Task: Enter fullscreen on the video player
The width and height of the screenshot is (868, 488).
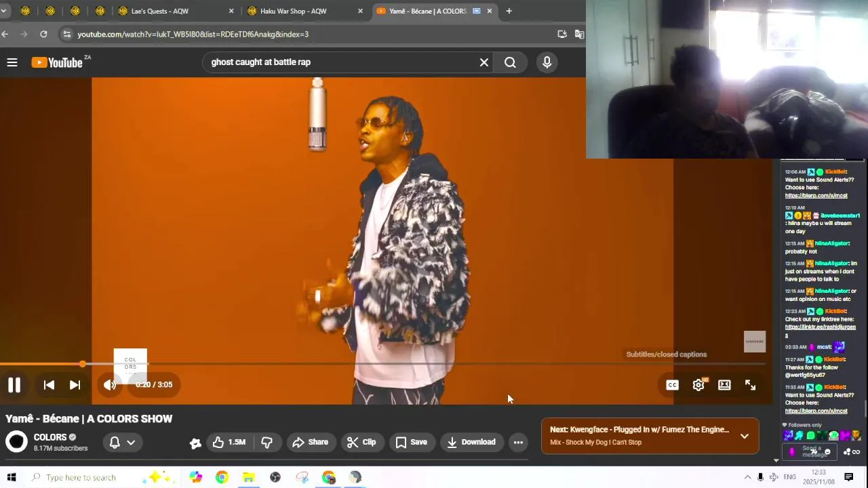Action: pos(751,385)
